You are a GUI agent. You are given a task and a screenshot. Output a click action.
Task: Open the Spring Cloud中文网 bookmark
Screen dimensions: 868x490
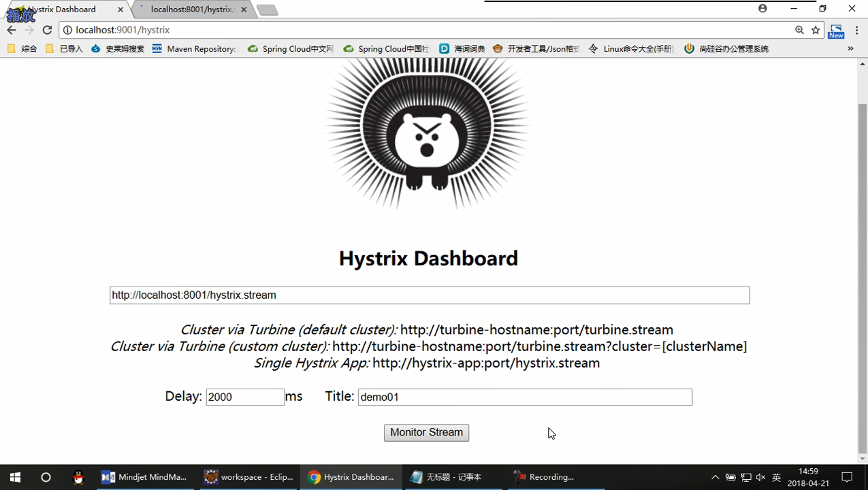click(291, 49)
